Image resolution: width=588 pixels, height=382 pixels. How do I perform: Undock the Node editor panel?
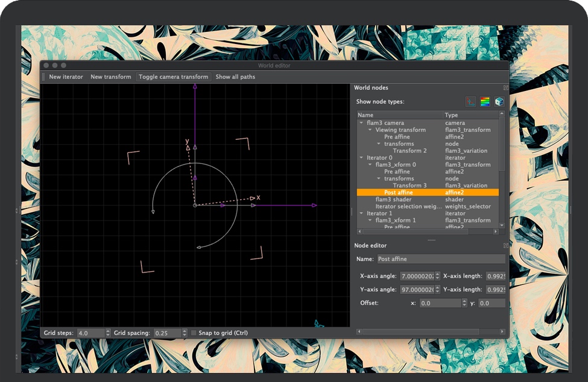click(505, 246)
